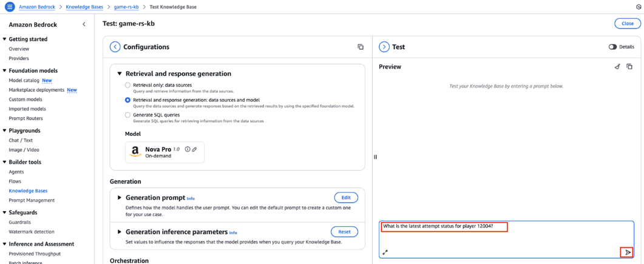Collapse the Playgrounds sidebar group
Viewport: 644px width, 264px height.
tap(4, 130)
